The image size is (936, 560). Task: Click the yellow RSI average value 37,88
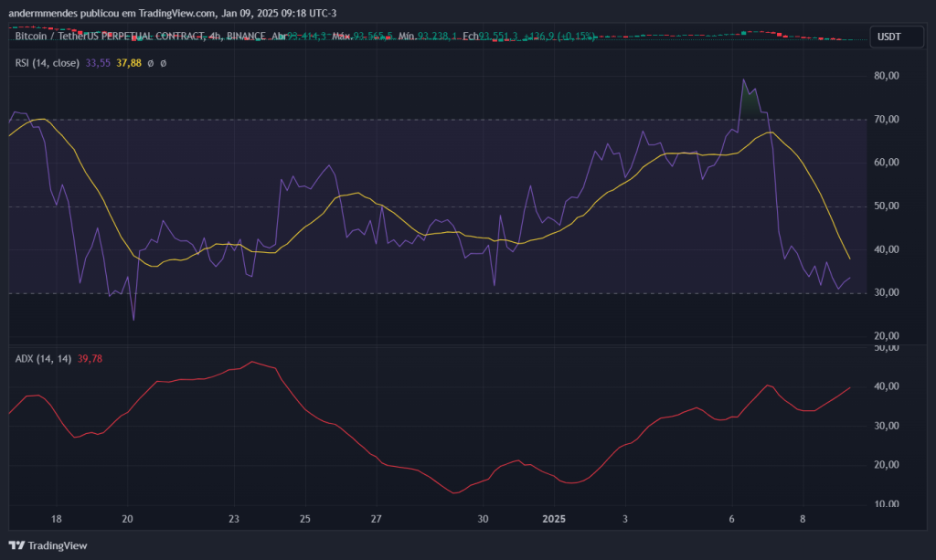tap(129, 63)
